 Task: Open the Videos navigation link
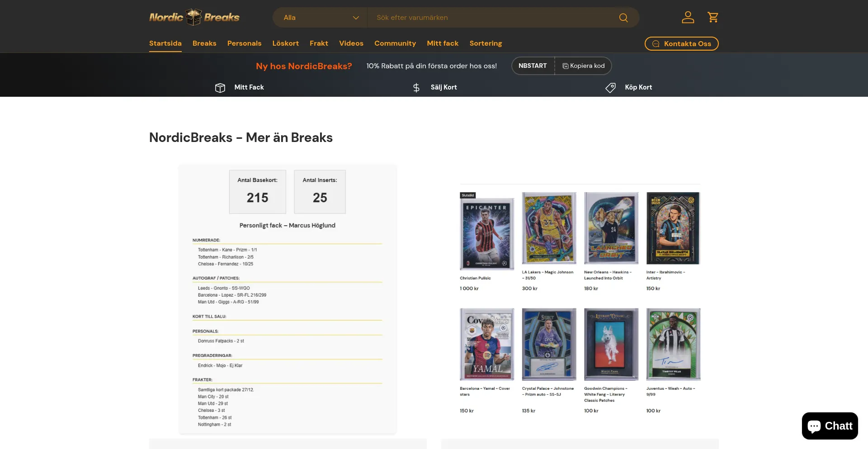pyautogui.click(x=351, y=43)
